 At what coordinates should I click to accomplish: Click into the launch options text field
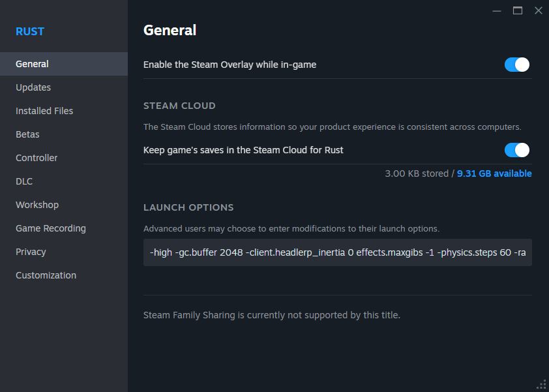338,252
